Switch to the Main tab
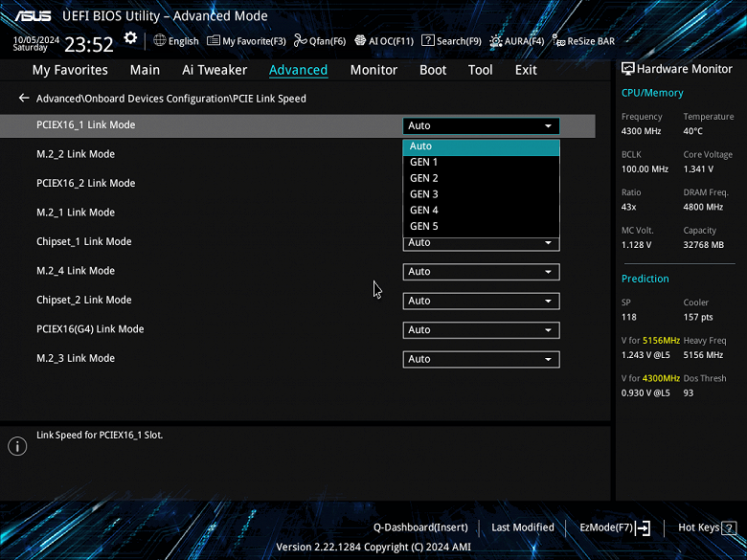 [x=145, y=70]
